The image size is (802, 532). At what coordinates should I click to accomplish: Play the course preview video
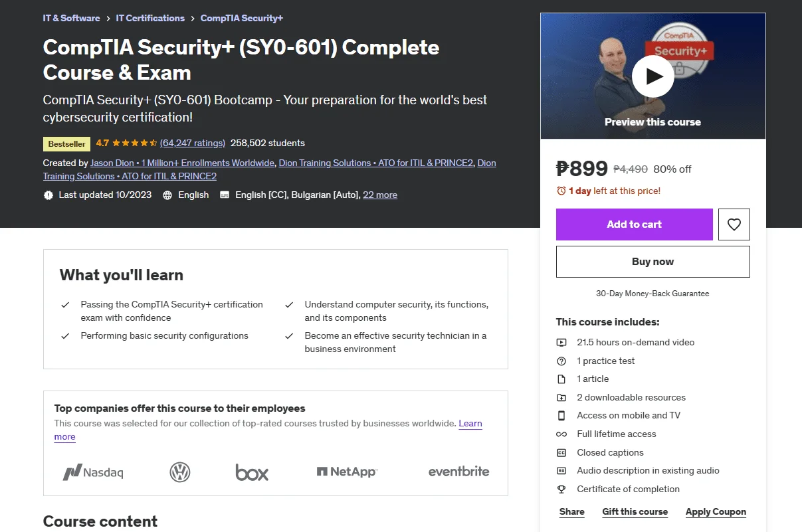click(x=652, y=77)
